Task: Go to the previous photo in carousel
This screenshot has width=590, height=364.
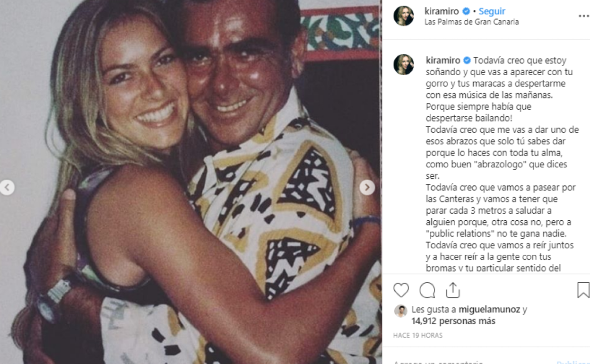Action: (x=7, y=188)
